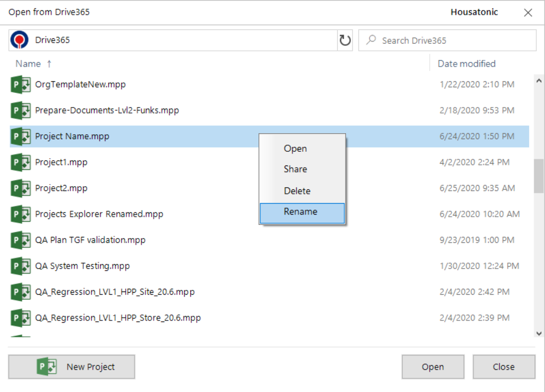Viewport: 545px width, 392px height.
Task: Select Delete from the context menu
Action: point(296,191)
